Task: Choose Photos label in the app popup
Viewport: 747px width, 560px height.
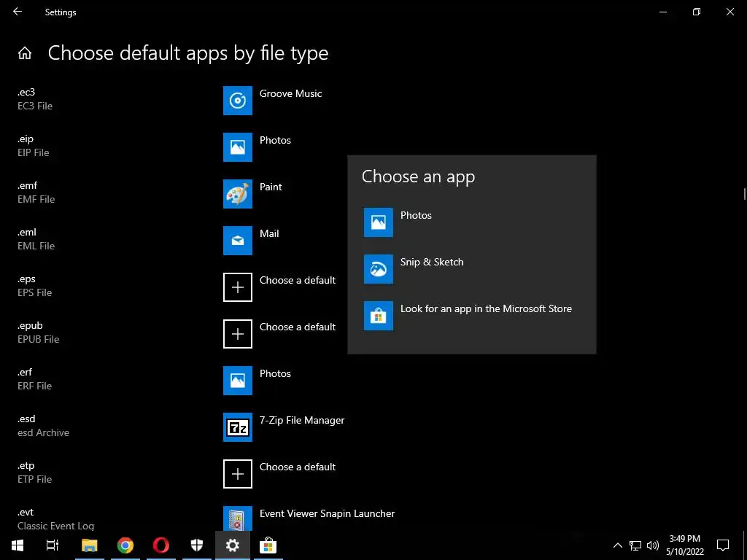Action: (x=416, y=215)
